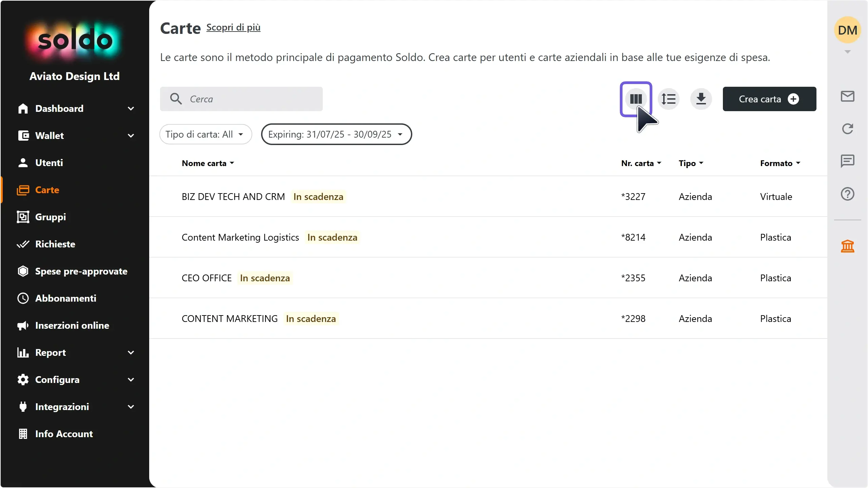Click the Dashboard home icon
868x488 pixels.
pyautogui.click(x=23, y=108)
